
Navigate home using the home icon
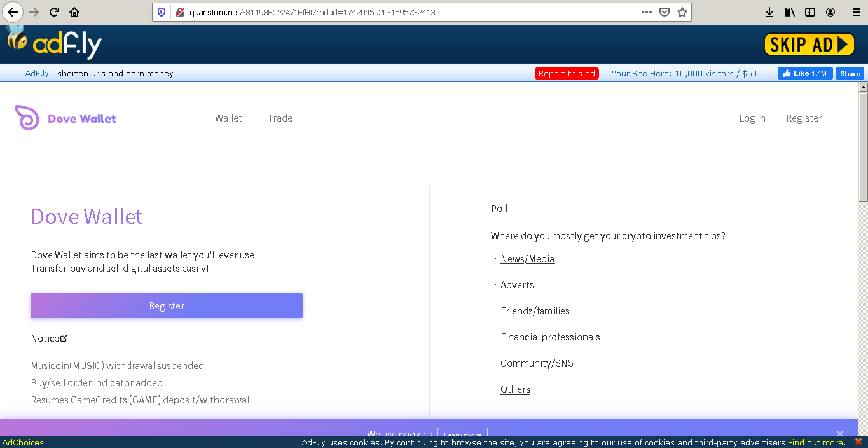73,11
